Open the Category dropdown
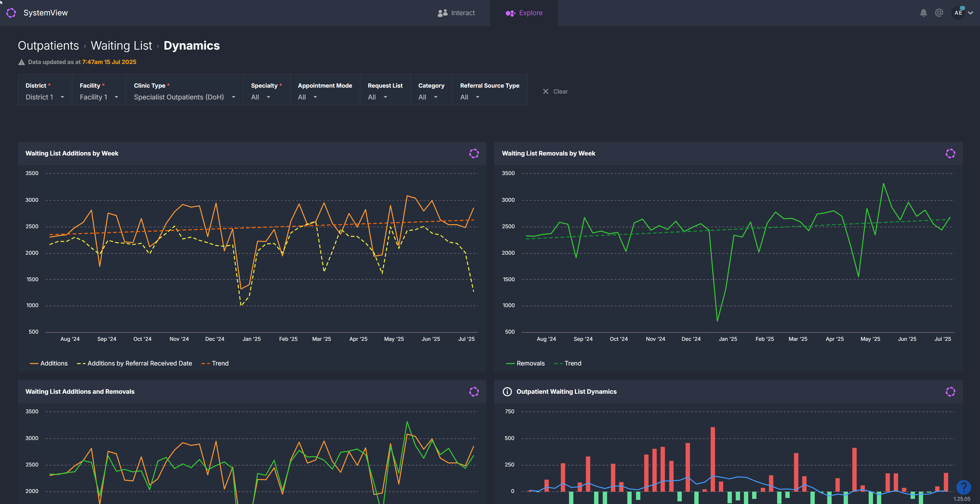The image size is (980, 504). coord(431,90)
